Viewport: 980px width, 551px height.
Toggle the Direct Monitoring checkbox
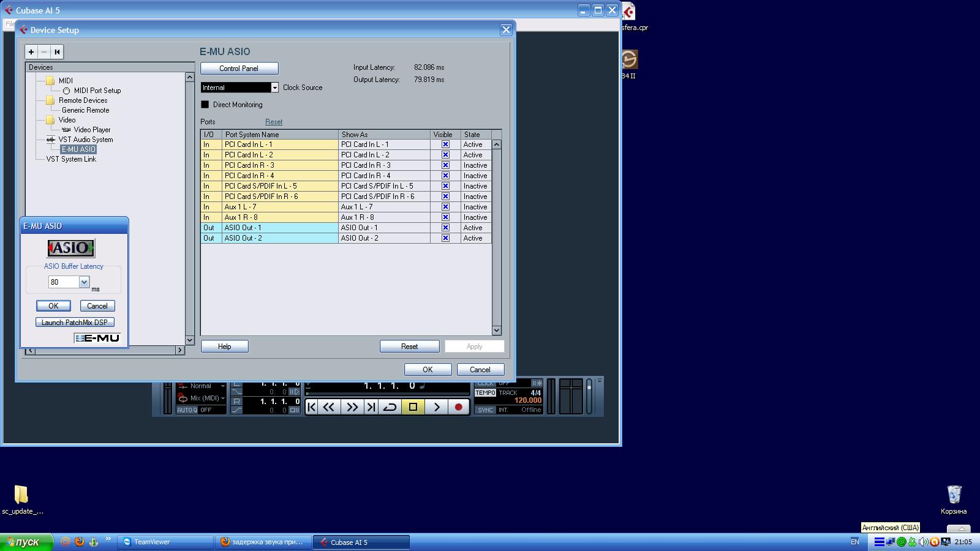205,105
